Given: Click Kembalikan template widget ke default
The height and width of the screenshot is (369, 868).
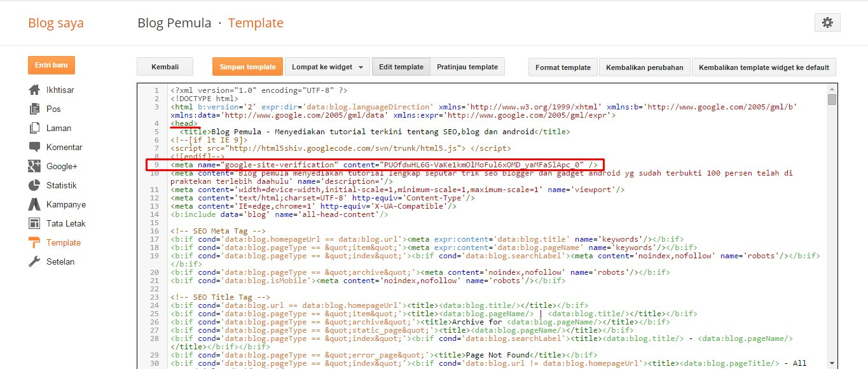Looking at the screenshot, I should pos(764,67).
